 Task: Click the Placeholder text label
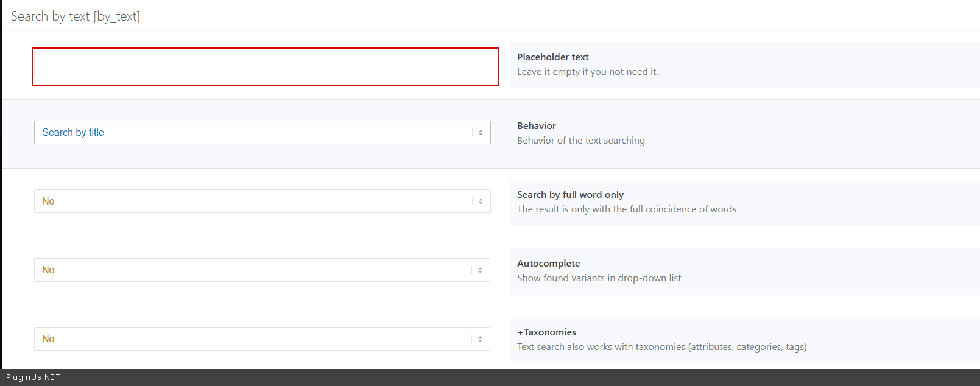click(x=552, y=57)
